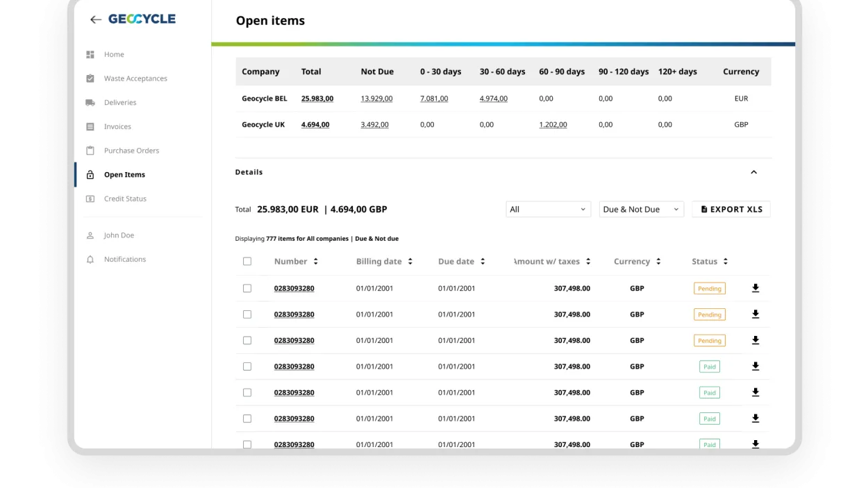Viewport: 868px width, 488px height.
Task: Click the Geocycle BEL company name
Action: [265, 99]
